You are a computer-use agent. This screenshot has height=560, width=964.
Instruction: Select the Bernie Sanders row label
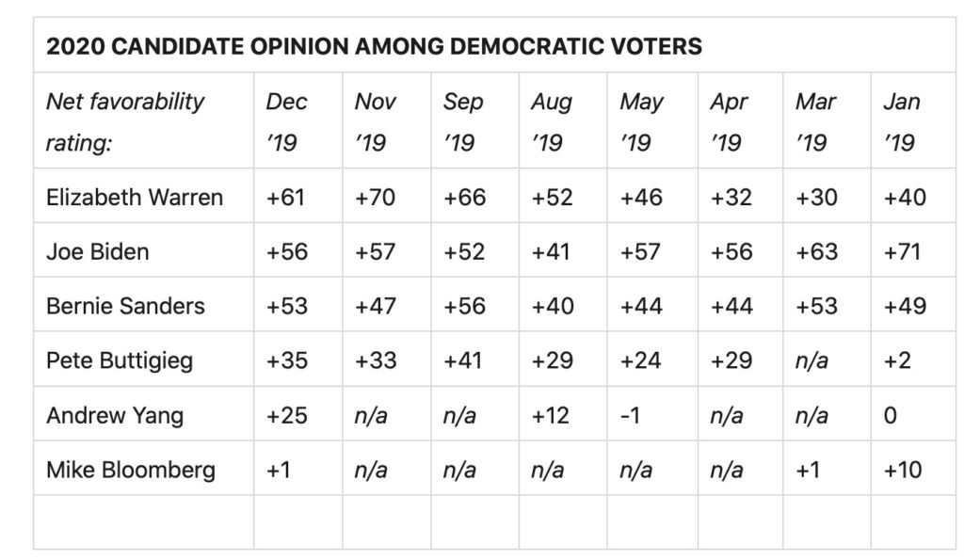pos(125,306)
